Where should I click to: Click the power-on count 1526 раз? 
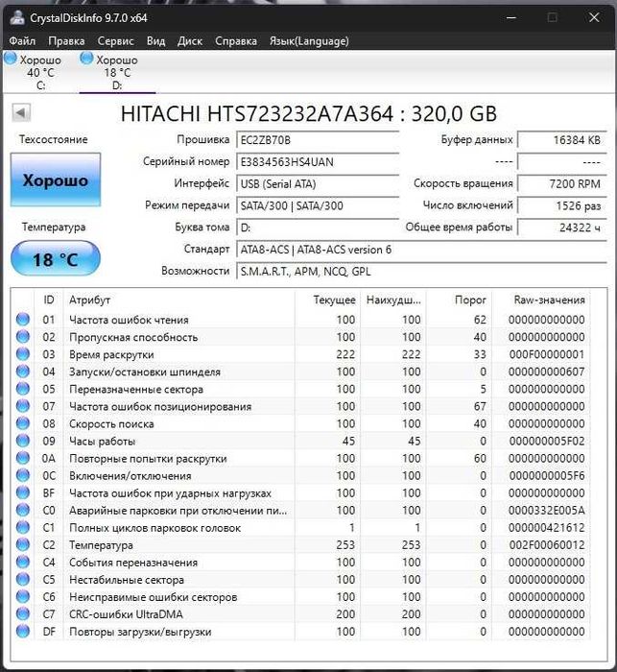point(562,205)
